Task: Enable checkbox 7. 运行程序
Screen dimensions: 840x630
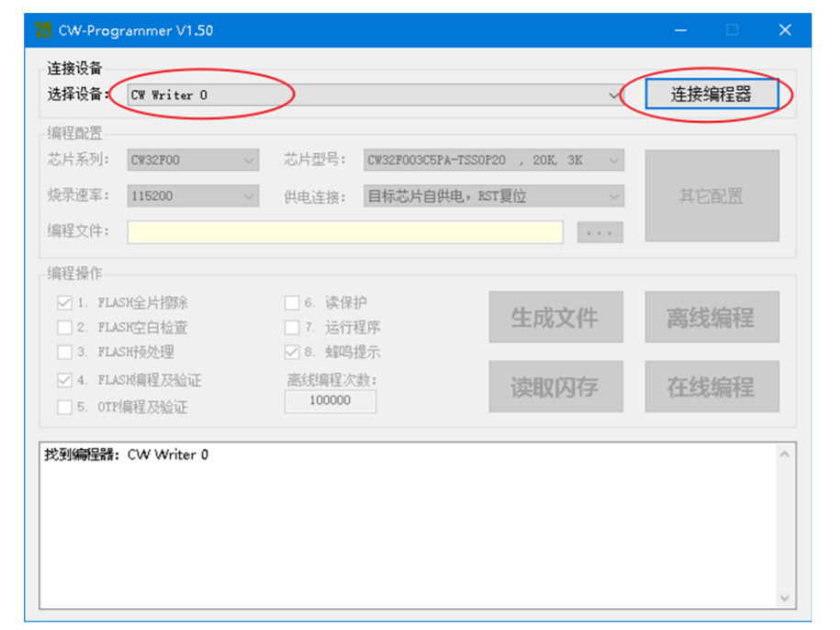Action: point(292,327)
